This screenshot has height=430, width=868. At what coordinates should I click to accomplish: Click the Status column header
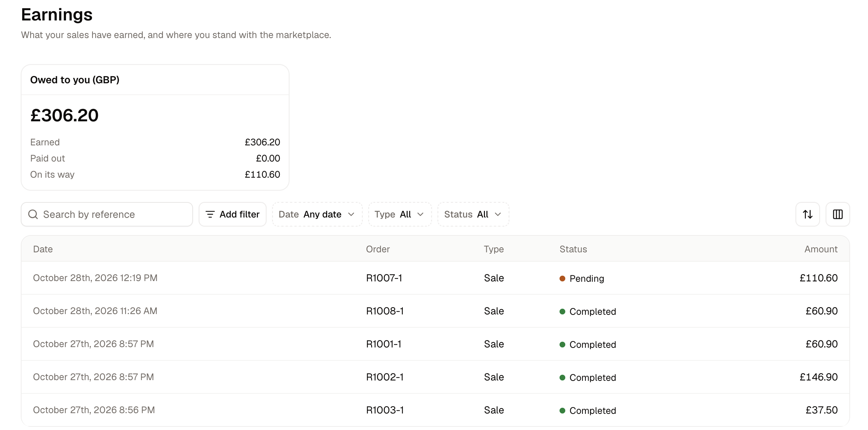pos(573,249)
